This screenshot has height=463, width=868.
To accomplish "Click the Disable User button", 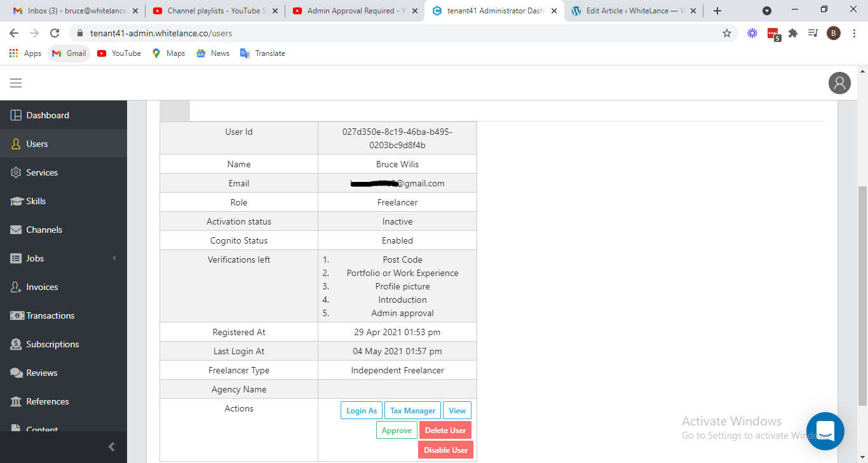I will pos(445,450).
